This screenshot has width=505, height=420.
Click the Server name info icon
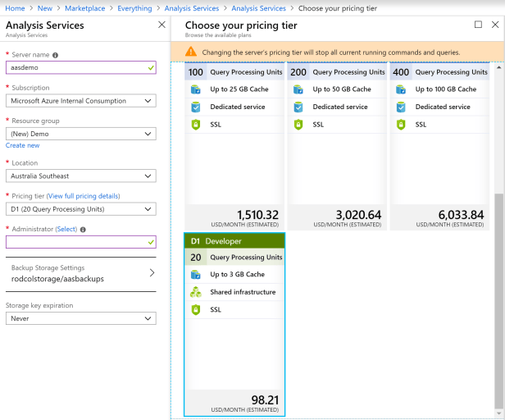coord(56,55)
